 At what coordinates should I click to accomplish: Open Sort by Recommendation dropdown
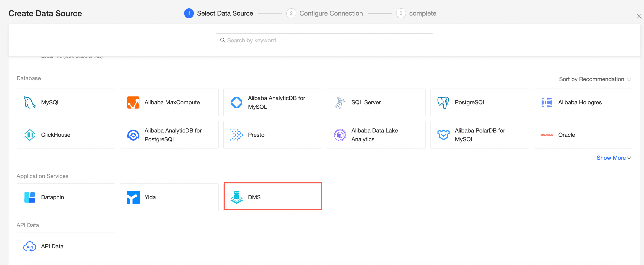(591, 79)
